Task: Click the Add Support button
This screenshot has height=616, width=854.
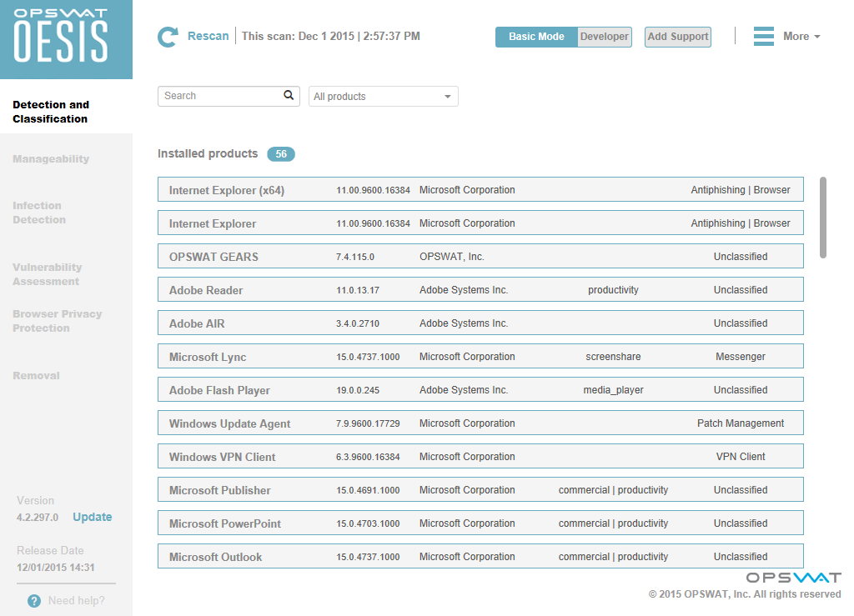Action: coord(677,37)
